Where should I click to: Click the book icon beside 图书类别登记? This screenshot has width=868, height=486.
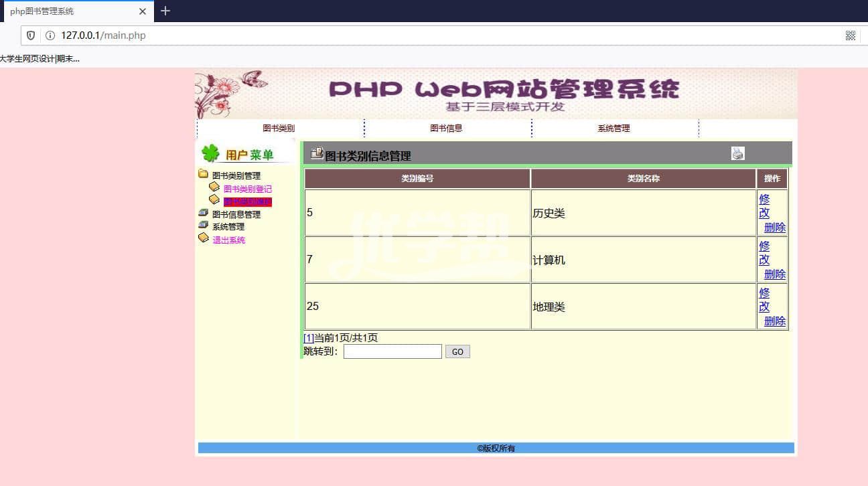pyautogui.click(x=214, y=187)
